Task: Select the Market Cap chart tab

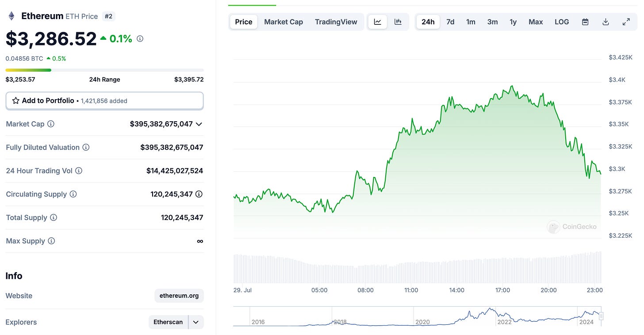Action: point(284,22)
